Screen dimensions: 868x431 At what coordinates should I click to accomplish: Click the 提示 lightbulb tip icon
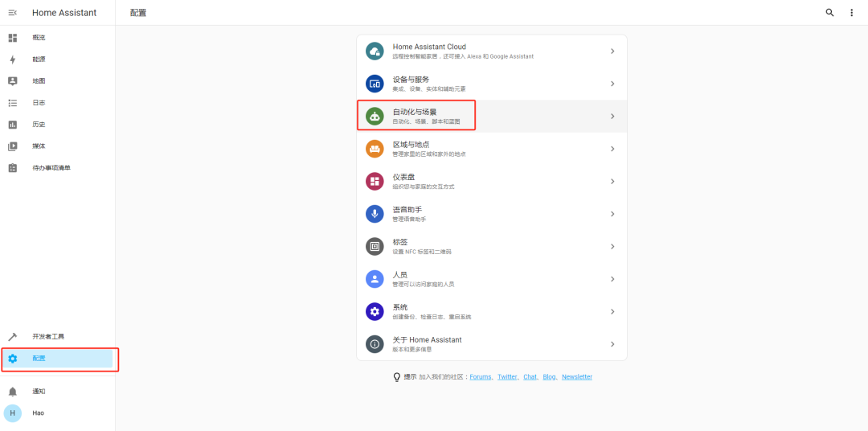(x=396, y=377)
